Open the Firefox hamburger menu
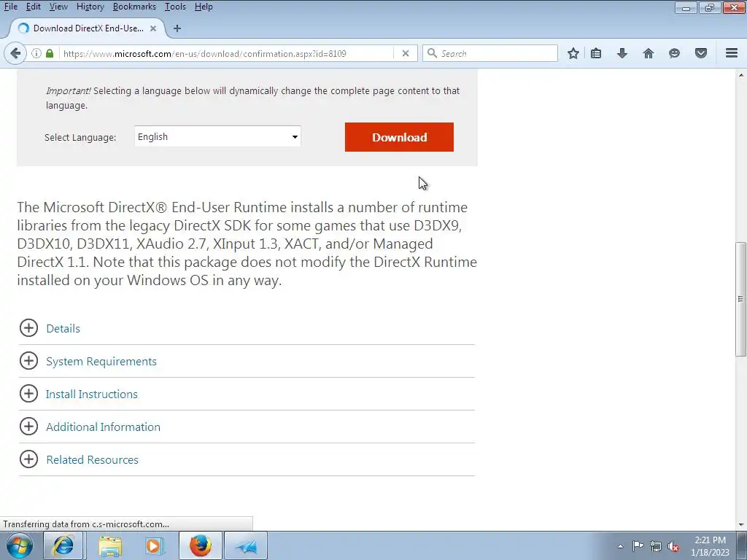 [x=732, y=53]
